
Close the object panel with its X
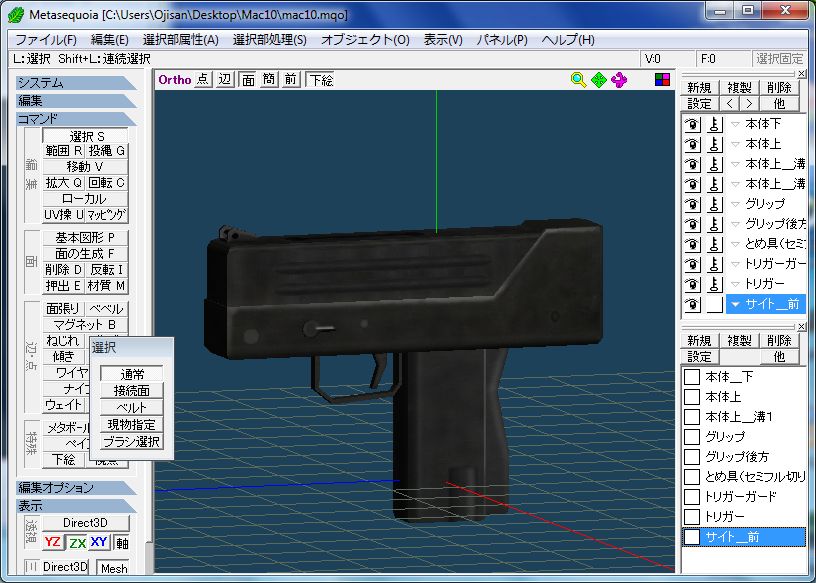pyautogui.click(x=801, y=74)
